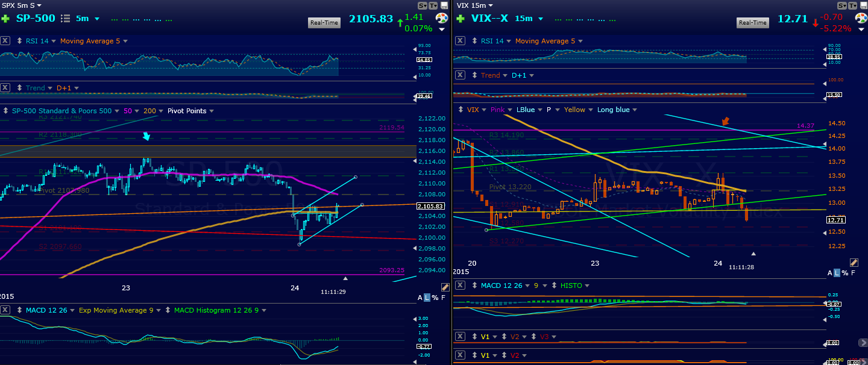Expand the Long blue dropdown on VIX chart
This screenshot has width=868, height=365.
pos(635,110)
